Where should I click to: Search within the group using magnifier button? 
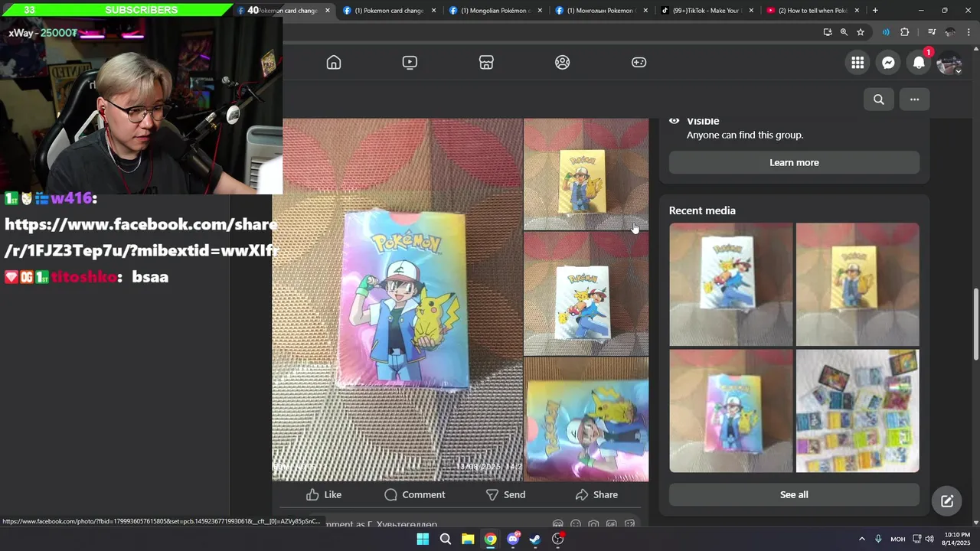coord(879,99)
